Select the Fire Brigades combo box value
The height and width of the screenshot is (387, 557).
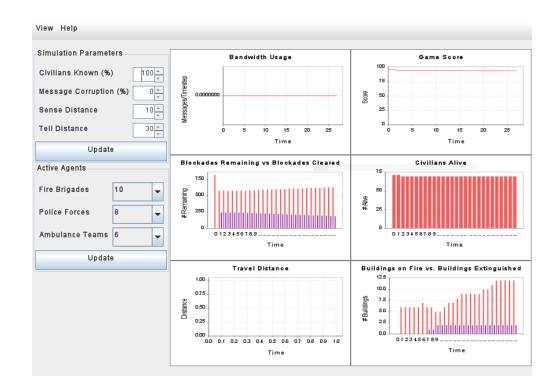(133, 191)
